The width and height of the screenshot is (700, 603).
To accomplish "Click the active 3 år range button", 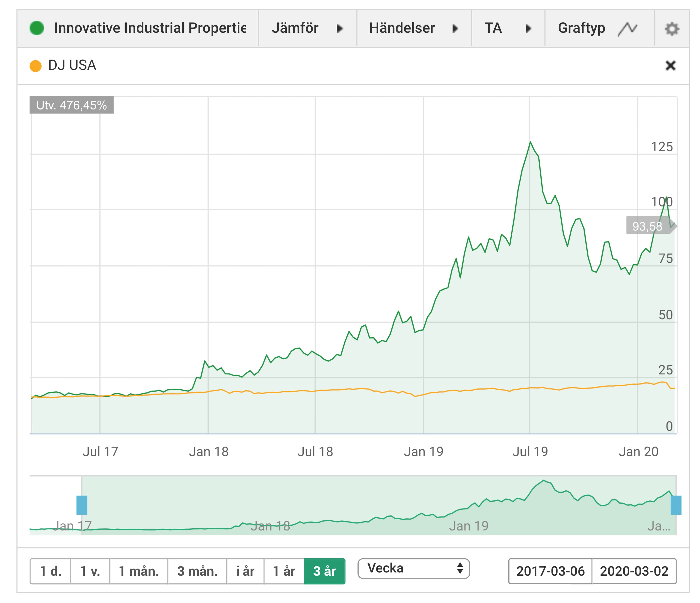I will point(325,571).
